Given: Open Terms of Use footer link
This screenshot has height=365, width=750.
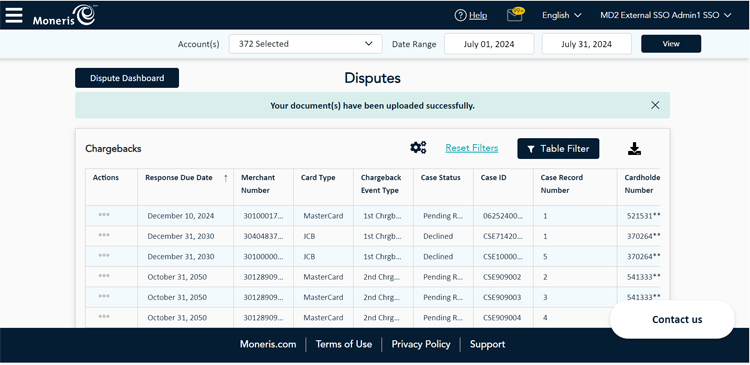Looking at the screenshot, I should 343,344.
